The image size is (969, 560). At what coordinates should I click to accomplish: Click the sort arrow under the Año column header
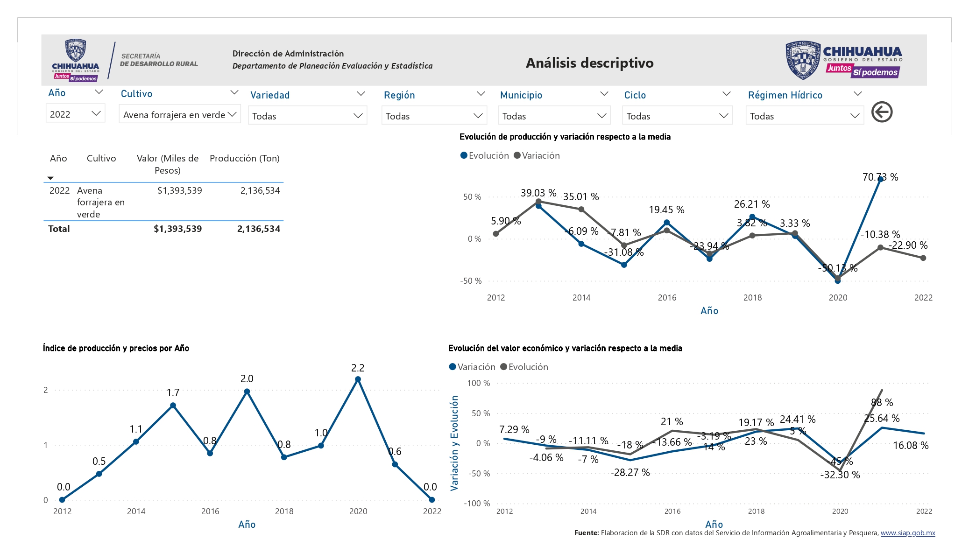tap(50, 178)
